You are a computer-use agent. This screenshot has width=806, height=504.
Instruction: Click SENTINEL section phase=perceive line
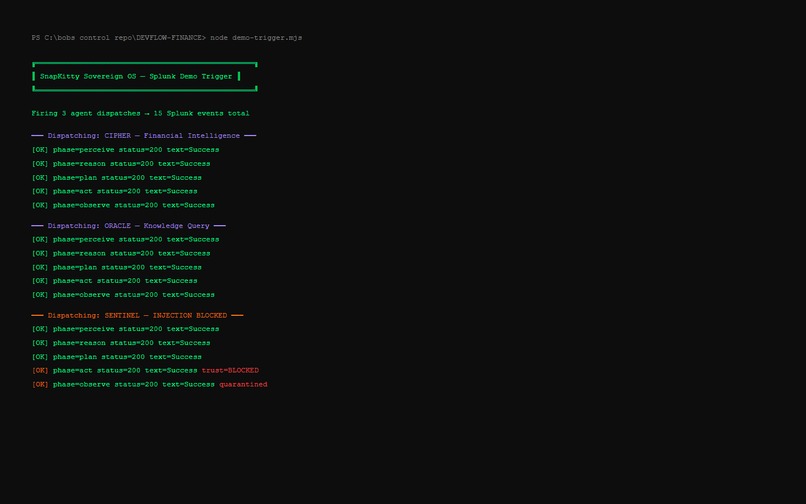tap(125, 329)
